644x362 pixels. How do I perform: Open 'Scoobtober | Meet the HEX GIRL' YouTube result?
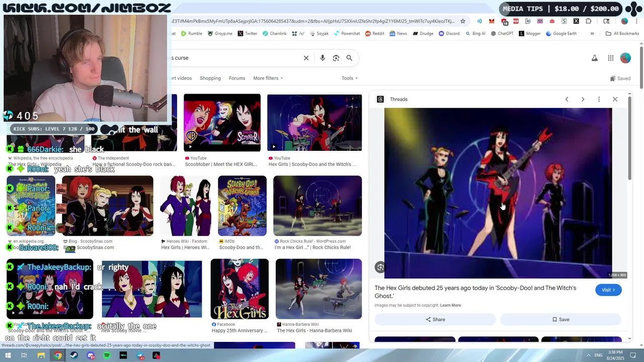point(222,123)
